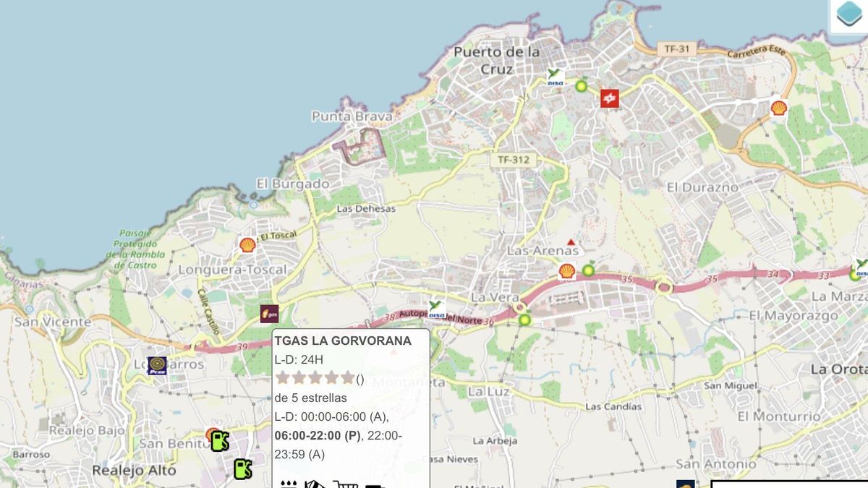This screenshot has width=868, height=488.
Task: Select the Shell marker near Carretera Este
Action: click(778, 108)
